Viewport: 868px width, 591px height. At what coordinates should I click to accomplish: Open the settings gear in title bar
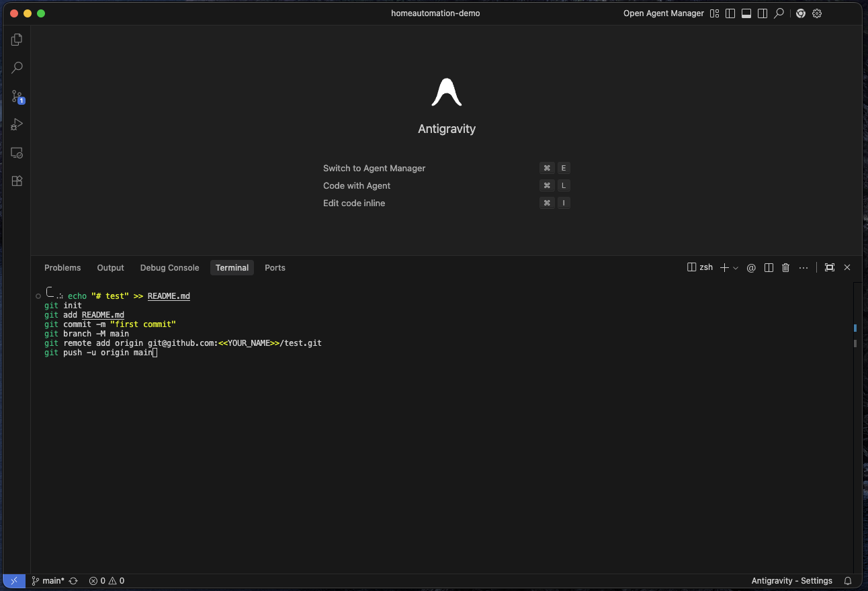tap(817, 13)
